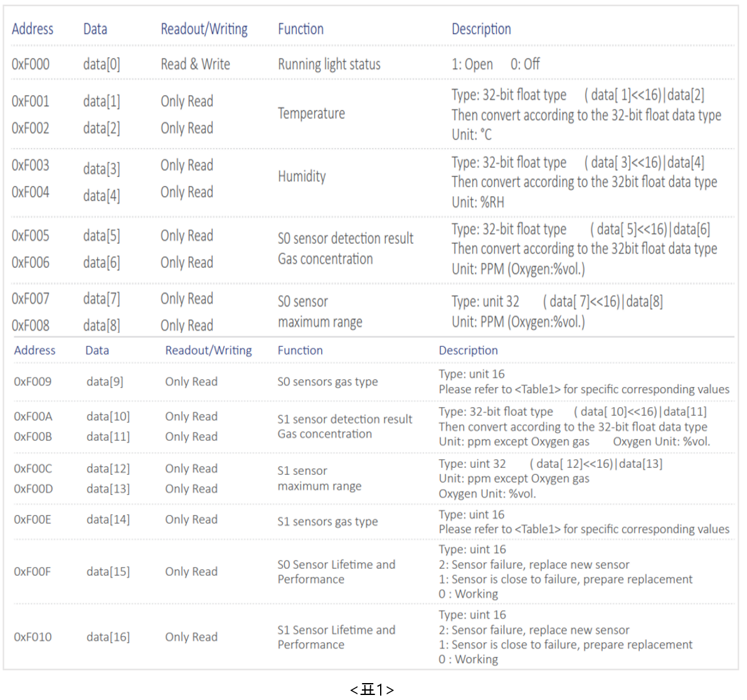747x700 pixels.
Task: Select the 0xF00F address cell
Action: [33, 571]
